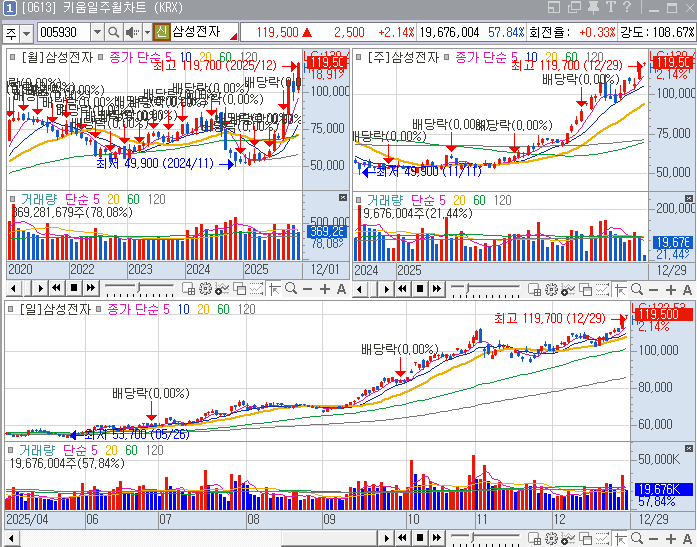697x547 pixels.
Task: Click the magnifier zoom icon on weekly toolbar
Action: [637, 290]
